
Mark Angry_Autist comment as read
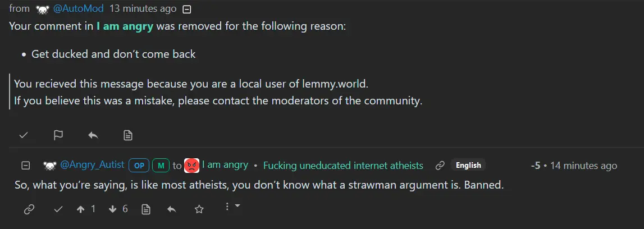click(58, 209)
